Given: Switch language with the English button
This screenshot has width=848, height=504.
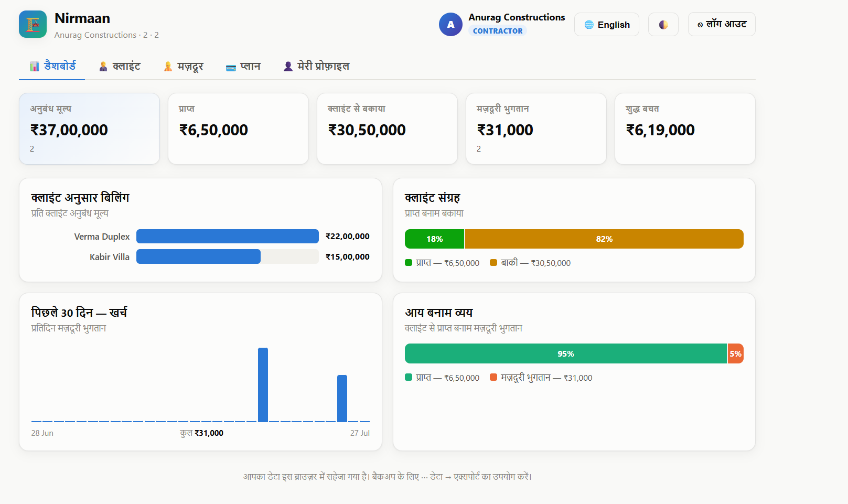Looking at the screenshot, I should pyautogui.click(x=607, y=25).
